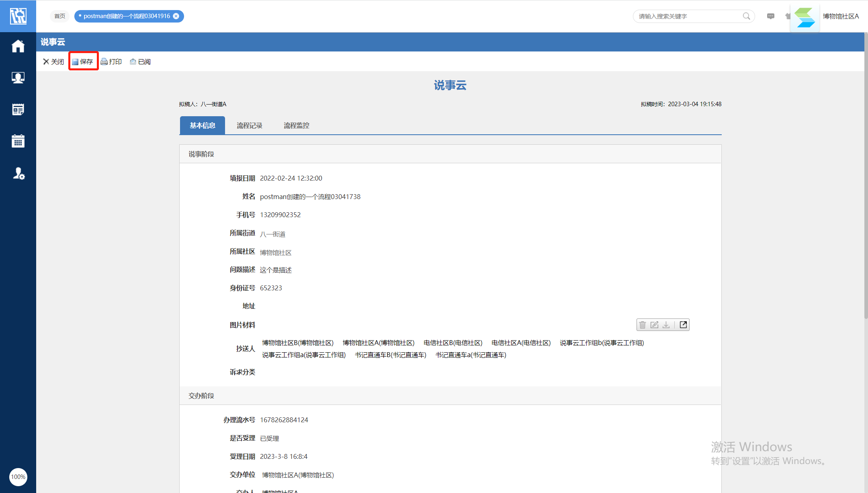The image size is (868, 493).
Task: Select the 基本信息 tab
Action: tap(202, 125)
